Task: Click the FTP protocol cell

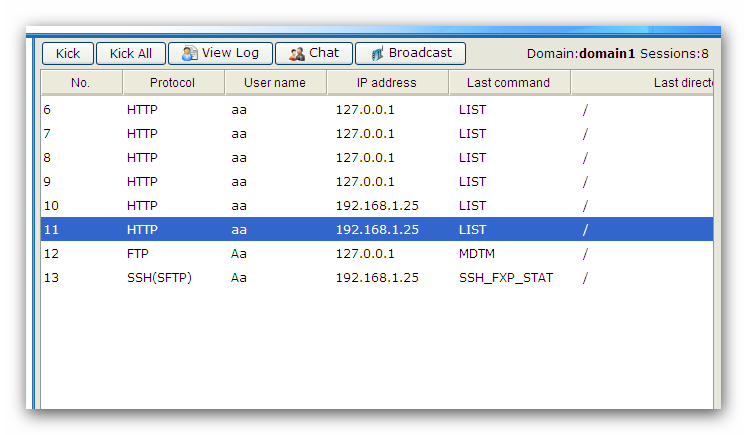Action: [x=138, y=253]
